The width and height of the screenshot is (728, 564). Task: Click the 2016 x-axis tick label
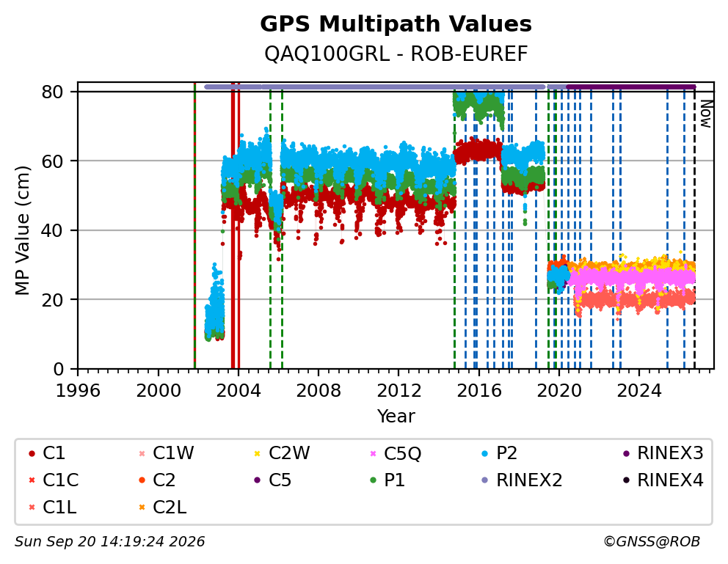pos(478,390)
